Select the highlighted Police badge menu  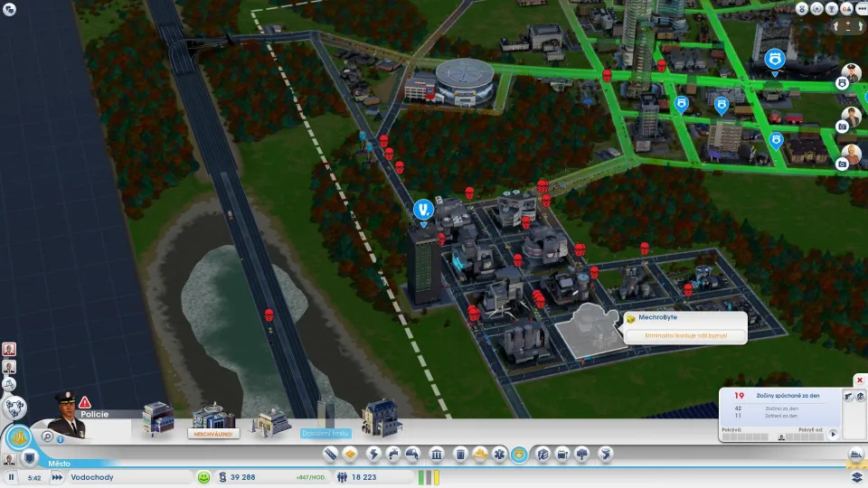click(x=519, y=455)
